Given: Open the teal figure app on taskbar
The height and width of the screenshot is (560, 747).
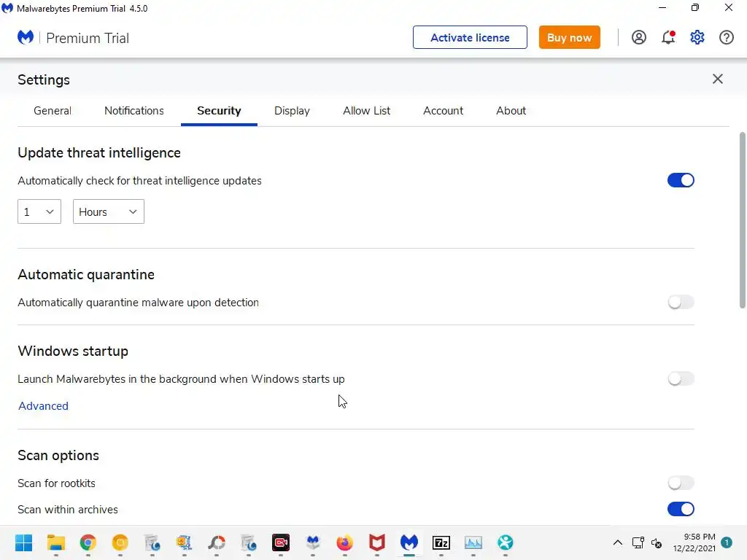Looking at the screenshot, I should point(506,542).
